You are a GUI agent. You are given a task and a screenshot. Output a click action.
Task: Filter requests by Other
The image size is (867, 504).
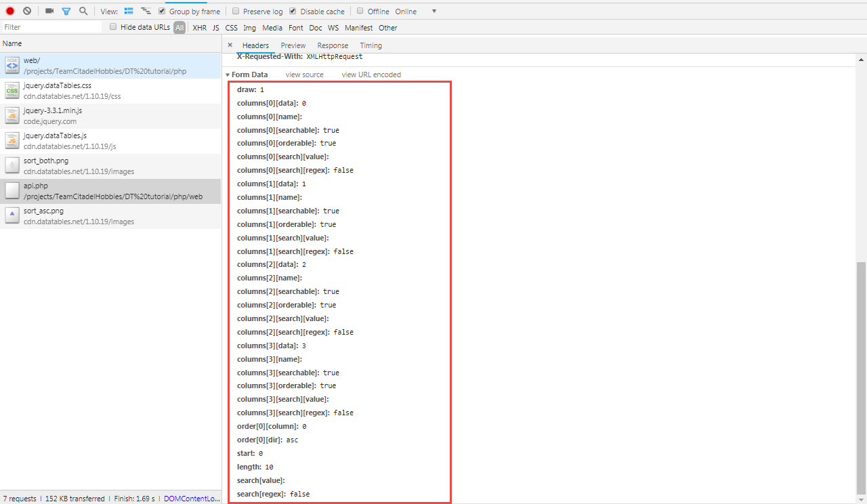[388, 28]
